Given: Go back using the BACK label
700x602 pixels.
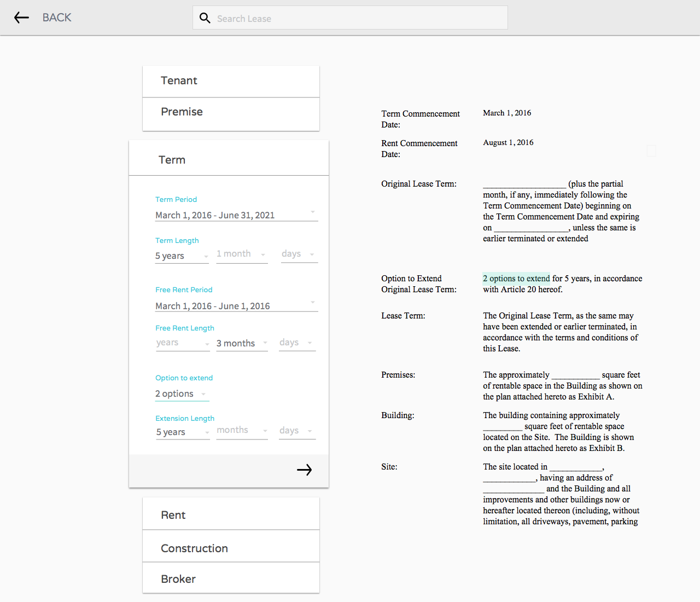Looking at the screenshot, I should coord(57,18).
